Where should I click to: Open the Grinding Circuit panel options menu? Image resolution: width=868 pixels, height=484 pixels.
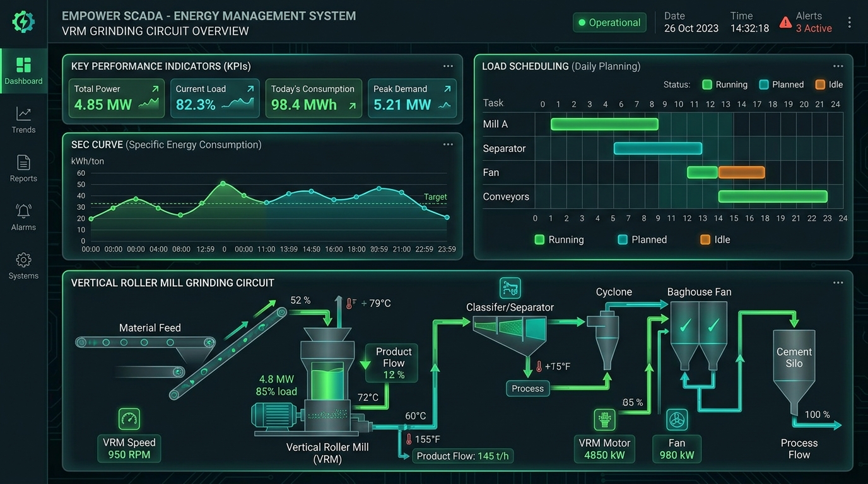point(838,282)
